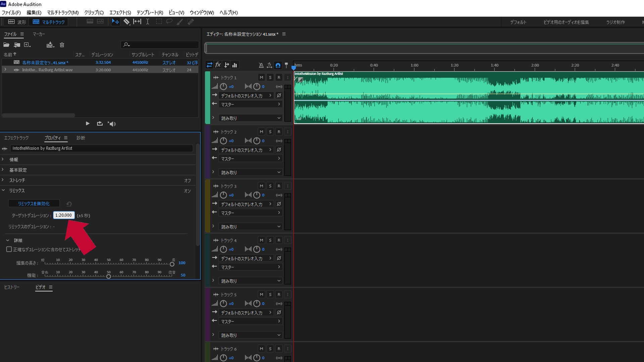644x362 pixels.
Task: Click 編集の長さ slider handle
Action: point(172,264)
